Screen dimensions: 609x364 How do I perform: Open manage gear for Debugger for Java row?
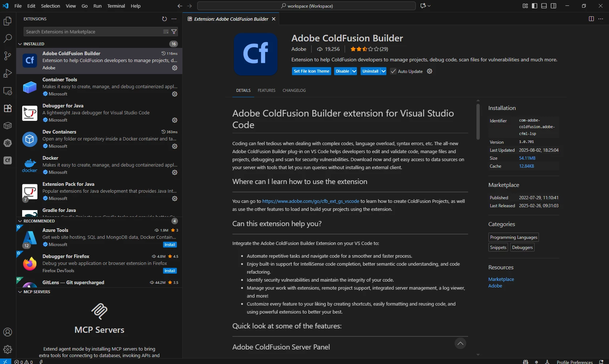click(175, 120)
